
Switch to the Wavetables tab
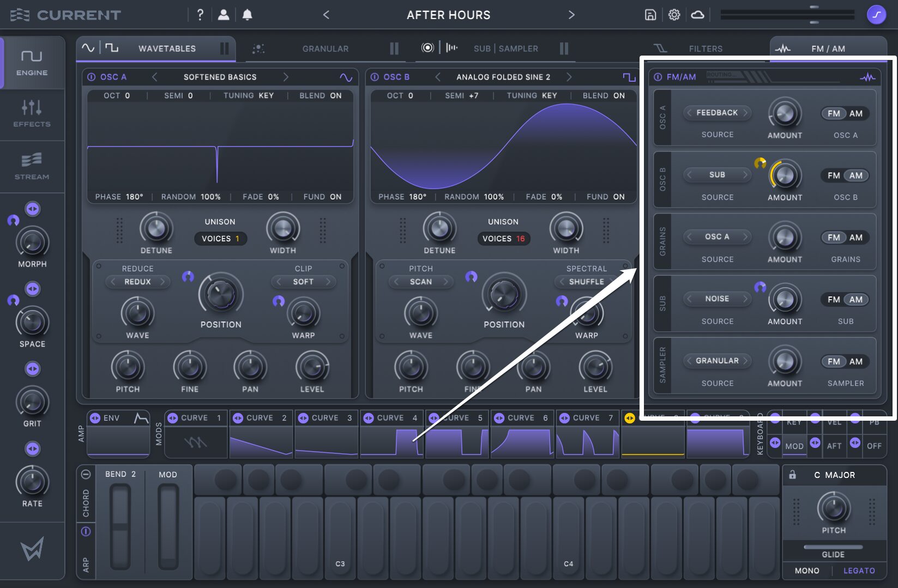(156, 49)
